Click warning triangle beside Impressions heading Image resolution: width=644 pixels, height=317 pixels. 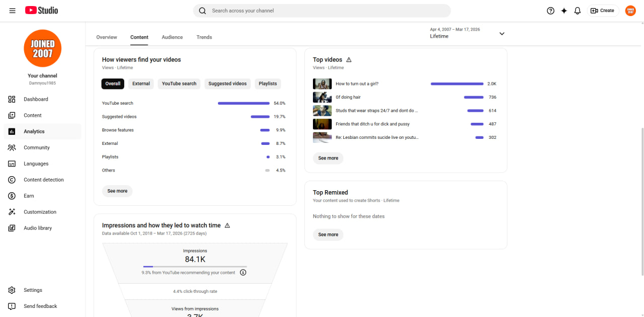click(227, 225)
